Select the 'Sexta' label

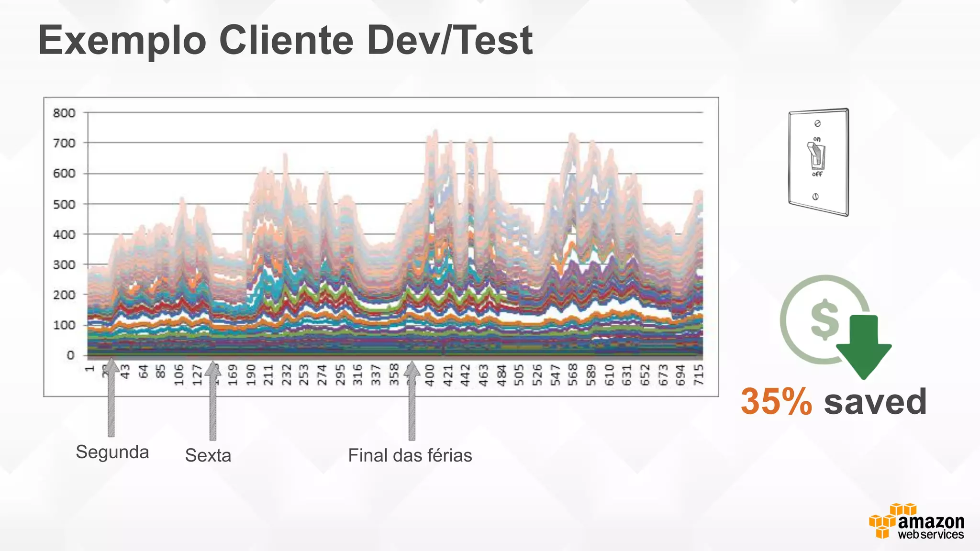(208, 455)
